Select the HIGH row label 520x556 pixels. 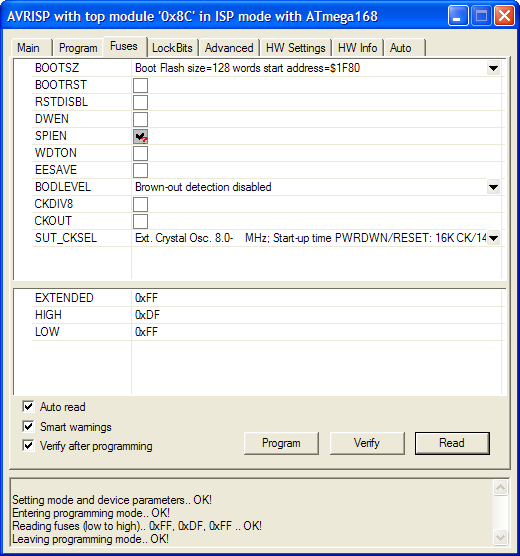coord(48,315)
